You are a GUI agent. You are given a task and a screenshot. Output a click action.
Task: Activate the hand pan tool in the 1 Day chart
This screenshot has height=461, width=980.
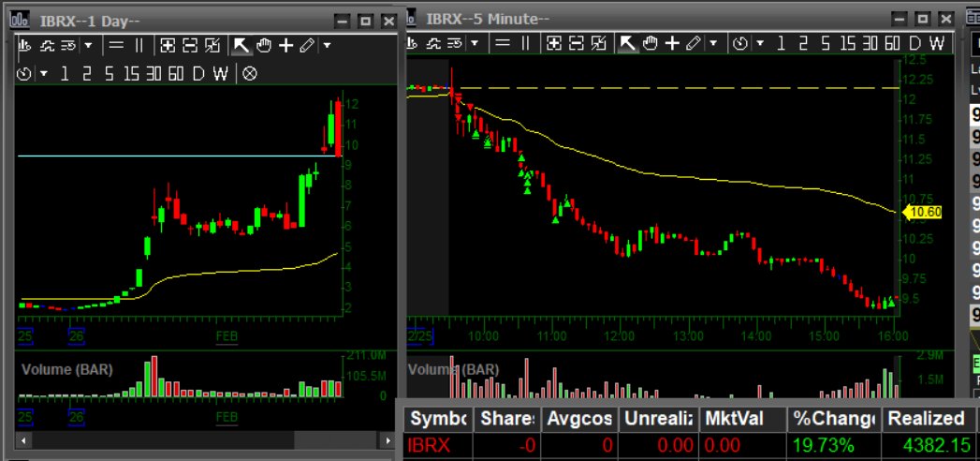[x=264, y=45]
